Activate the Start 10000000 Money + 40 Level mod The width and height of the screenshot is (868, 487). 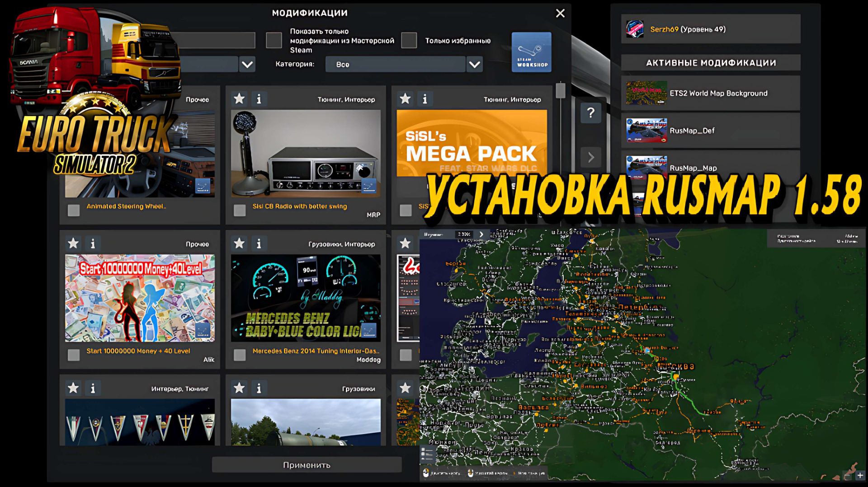pyautogui.click(x=73, y=355)
